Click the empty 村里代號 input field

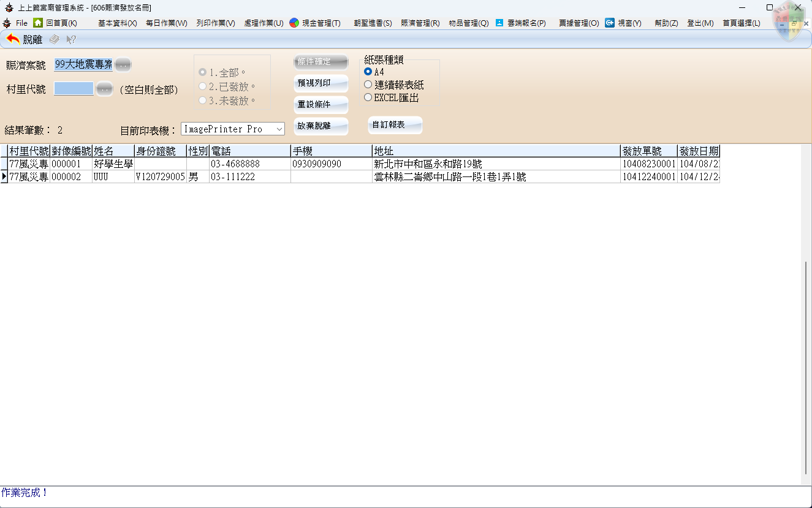74,89
